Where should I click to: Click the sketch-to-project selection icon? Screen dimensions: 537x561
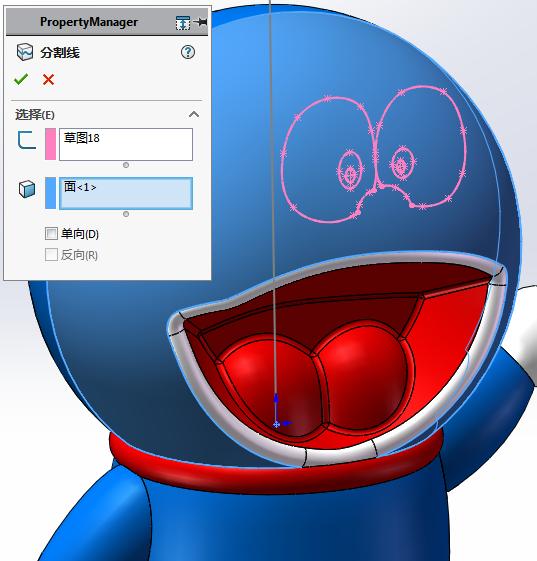click(x=27, y=140)
